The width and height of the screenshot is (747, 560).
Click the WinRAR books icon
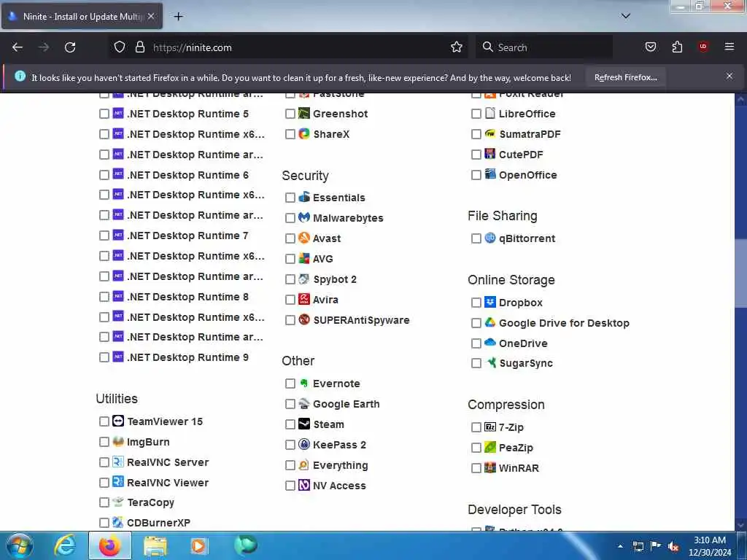click(x=490, y=467)
